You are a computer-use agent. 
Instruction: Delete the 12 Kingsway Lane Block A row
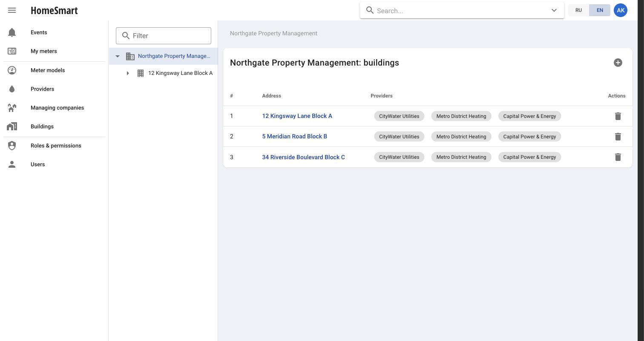pyautogui.click(x=618, y=116)
